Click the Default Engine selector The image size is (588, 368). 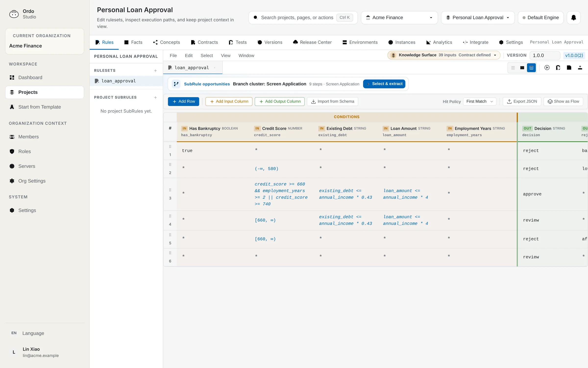(541, 18)
